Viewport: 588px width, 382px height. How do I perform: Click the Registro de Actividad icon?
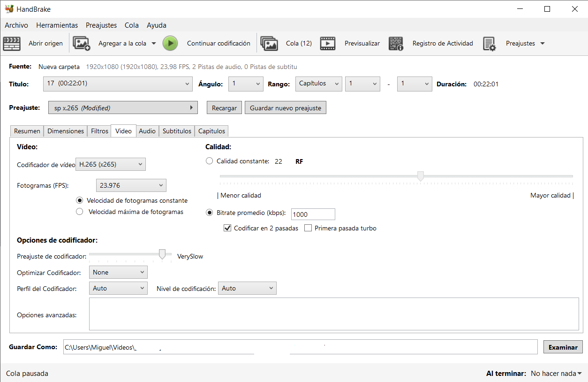coord(396,44)
